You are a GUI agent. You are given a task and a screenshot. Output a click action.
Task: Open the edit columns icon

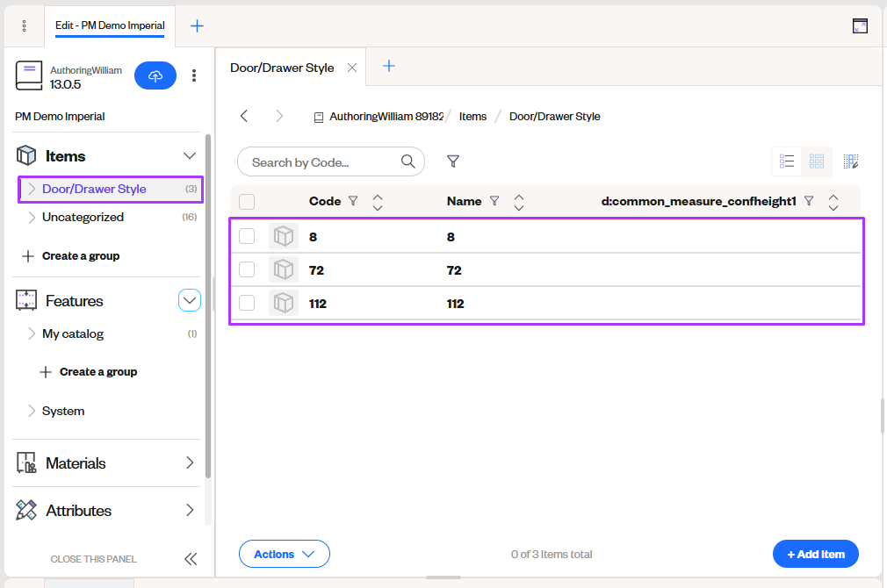click(x=851, y=161)
